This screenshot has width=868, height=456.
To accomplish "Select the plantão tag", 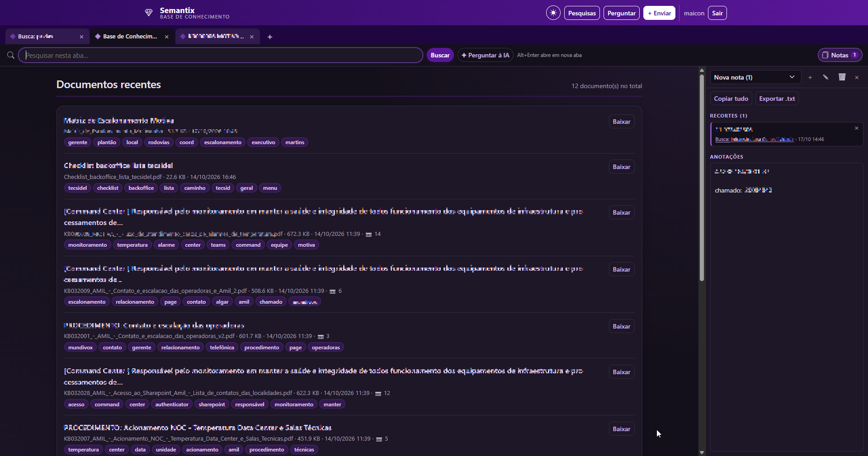I will tap(107, 142).
